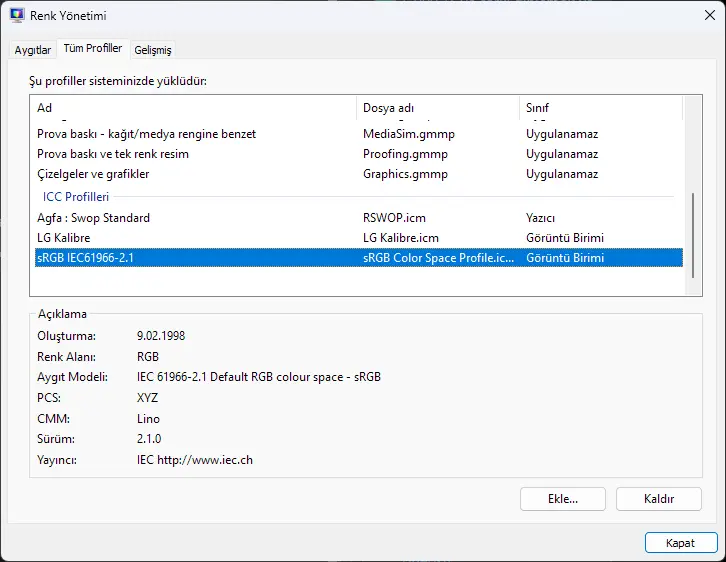Select Prova baskı ve tek renk resim

359,154
